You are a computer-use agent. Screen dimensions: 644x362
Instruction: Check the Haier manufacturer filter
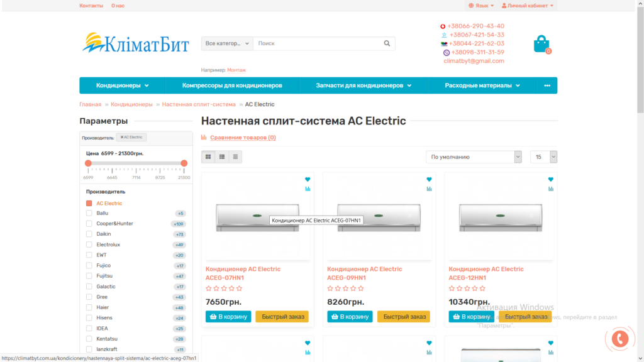pos(89,307)
